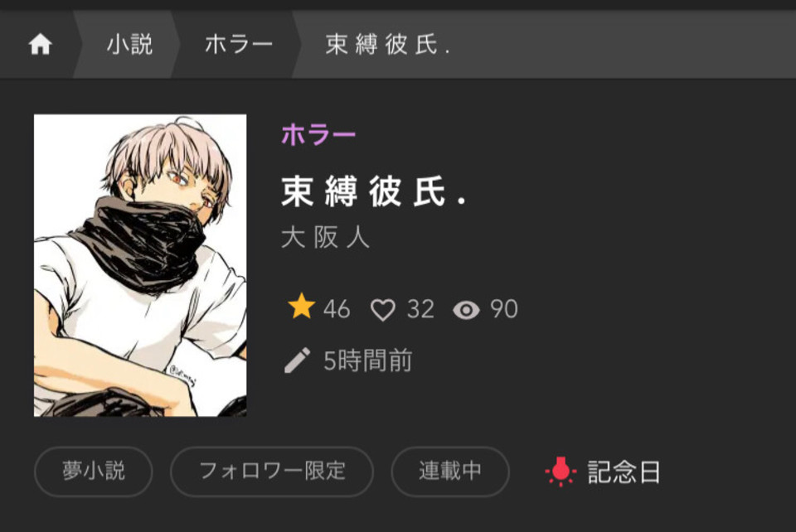Visit author 大阪人 profile

pyautogui.click(x=325, y=237)
